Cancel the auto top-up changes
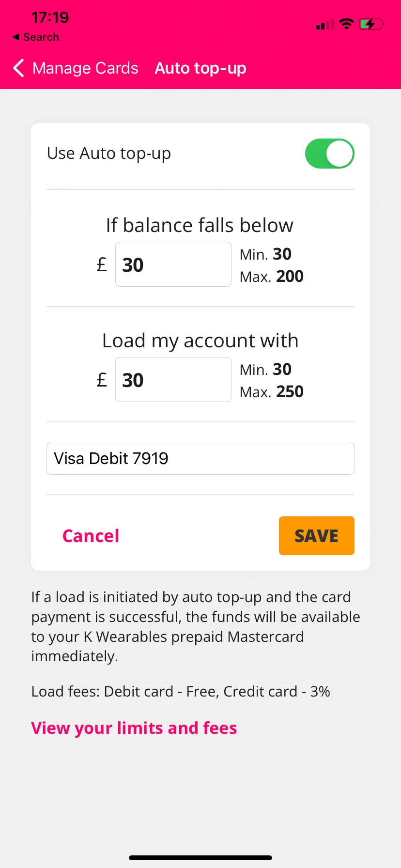Screen dimensions: 401x868 [x=91, y=536]
